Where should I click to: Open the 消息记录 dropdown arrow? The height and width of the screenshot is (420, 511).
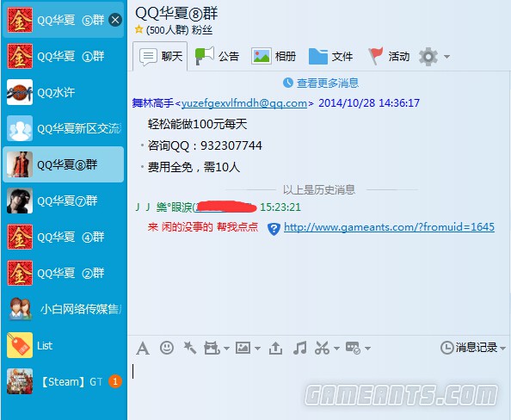[x=503, y=348]
